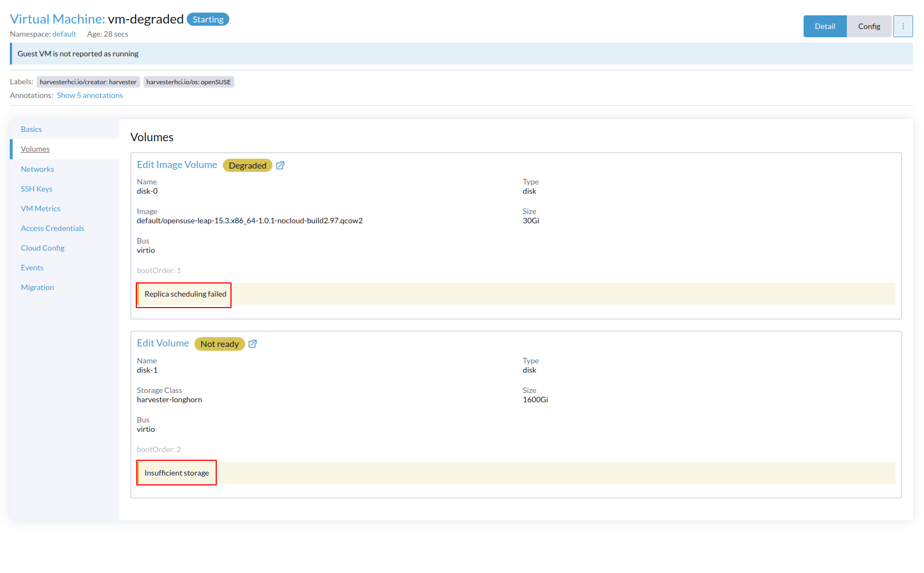
Task: Click the harvesterhci.io/os: openSUSE label
Action: [188, 82]
